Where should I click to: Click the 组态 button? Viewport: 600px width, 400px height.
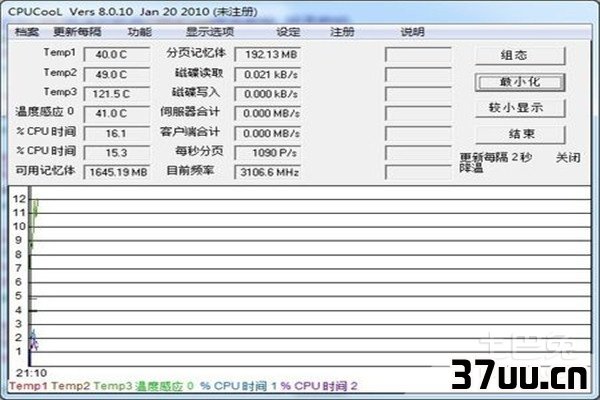click(520, 56)
